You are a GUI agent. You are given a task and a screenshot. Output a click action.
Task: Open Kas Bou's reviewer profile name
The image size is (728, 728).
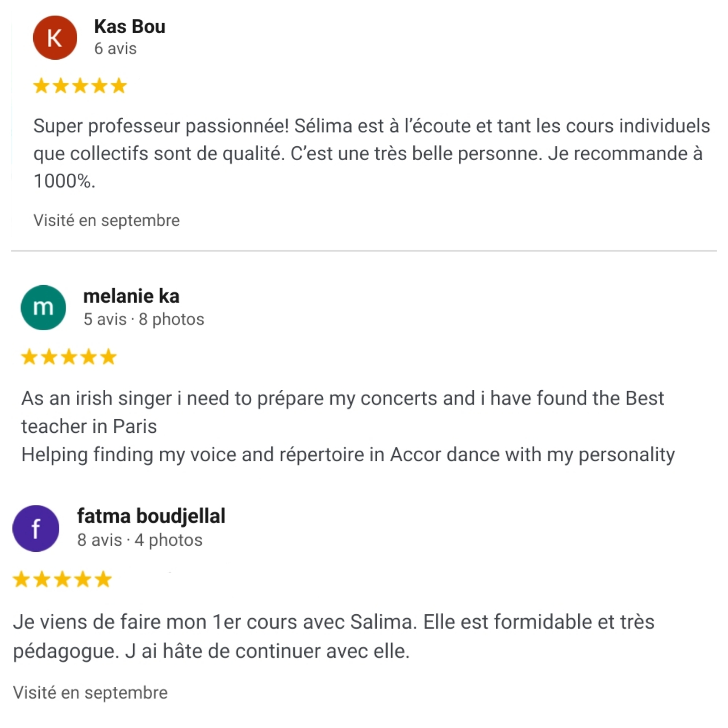pyautogui.click(x=130, y=27)
